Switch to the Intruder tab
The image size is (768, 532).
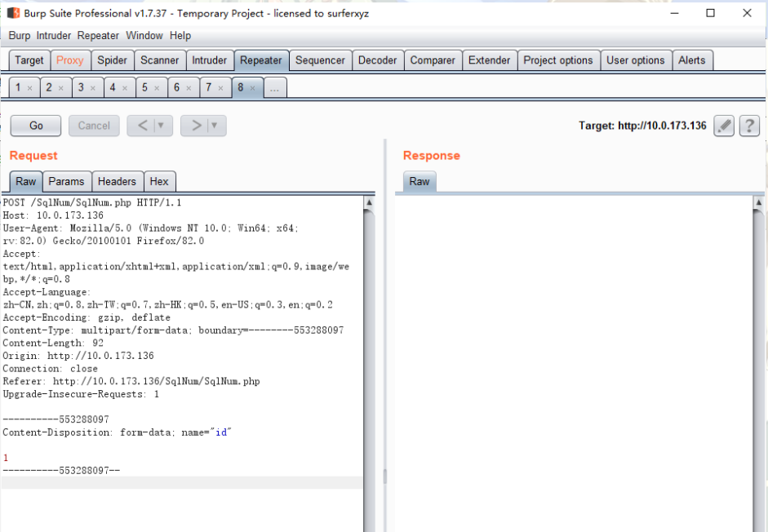(x=210, y=60)
